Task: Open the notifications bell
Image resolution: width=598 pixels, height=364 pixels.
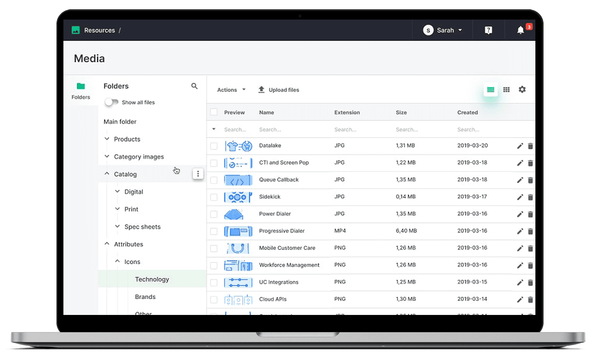Action: point(520,30)
